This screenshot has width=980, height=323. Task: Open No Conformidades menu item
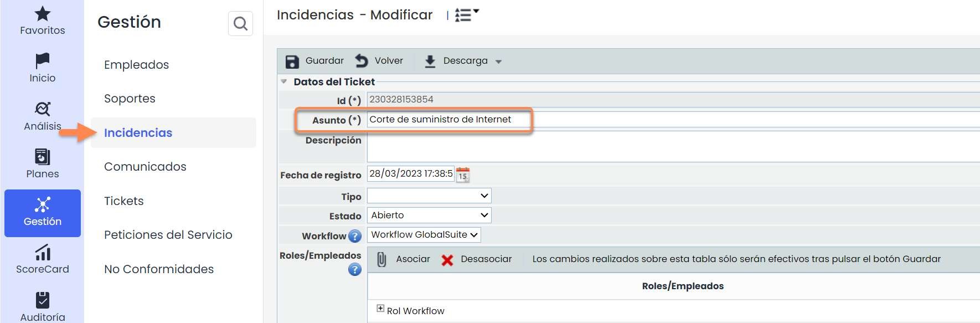click(159, 269)
